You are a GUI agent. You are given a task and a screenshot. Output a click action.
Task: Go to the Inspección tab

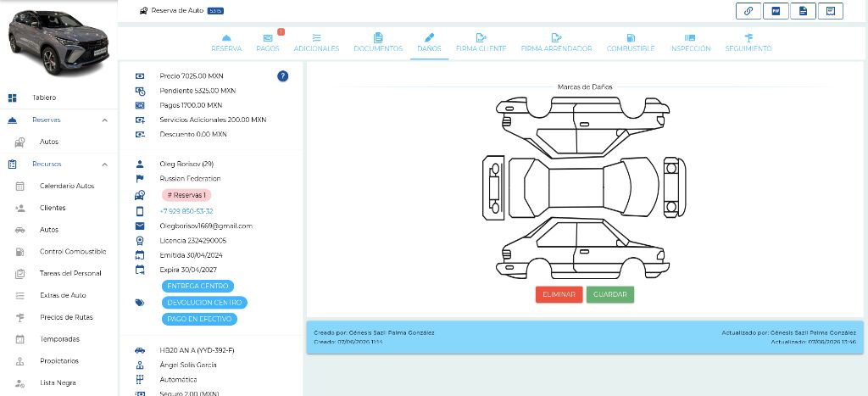pyautogui.click(x=690, y=43)
